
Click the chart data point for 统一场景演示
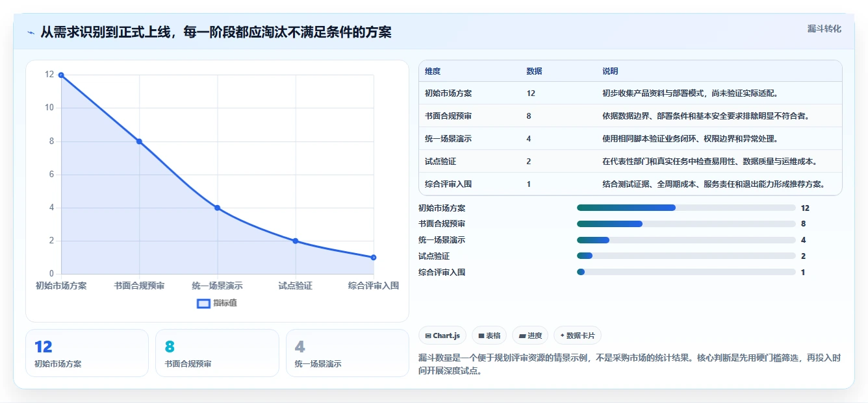pos(218,208)
